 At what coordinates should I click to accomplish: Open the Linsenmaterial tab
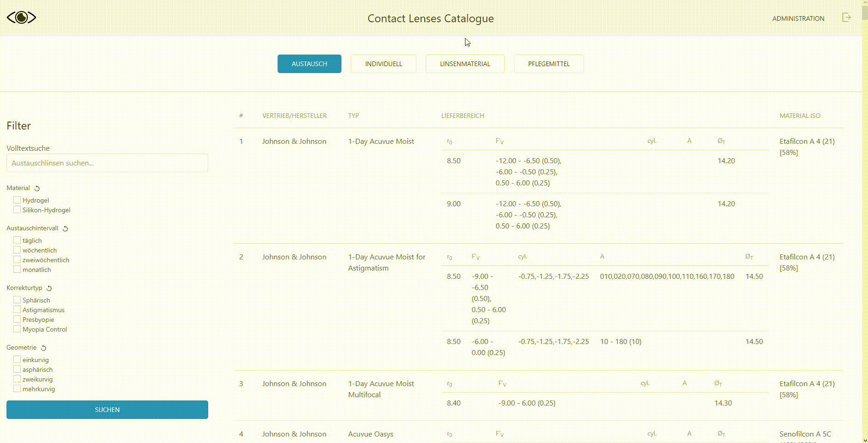coord(465,64)
